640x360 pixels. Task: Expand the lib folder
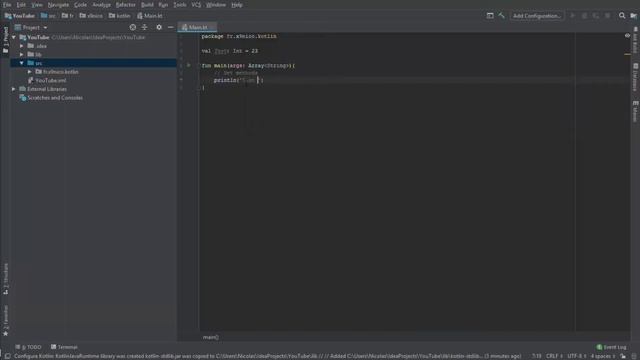(22, 54)
